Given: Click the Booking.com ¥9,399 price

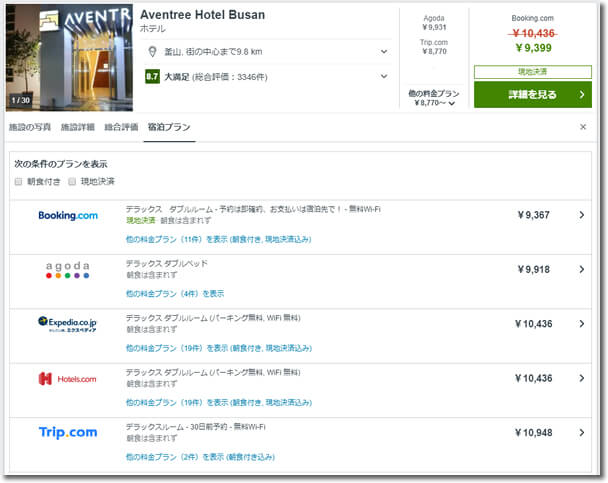Looking at the screenshot, I should 533,48.
